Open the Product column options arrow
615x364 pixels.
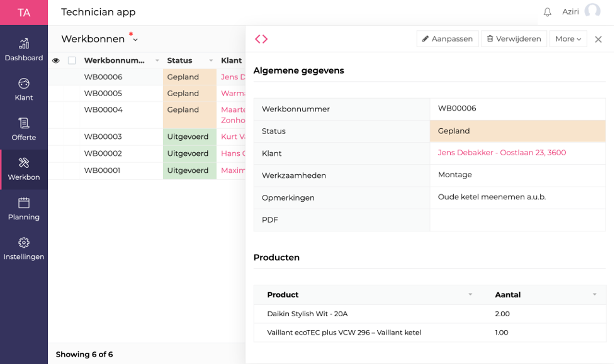(x=470, y=294)
